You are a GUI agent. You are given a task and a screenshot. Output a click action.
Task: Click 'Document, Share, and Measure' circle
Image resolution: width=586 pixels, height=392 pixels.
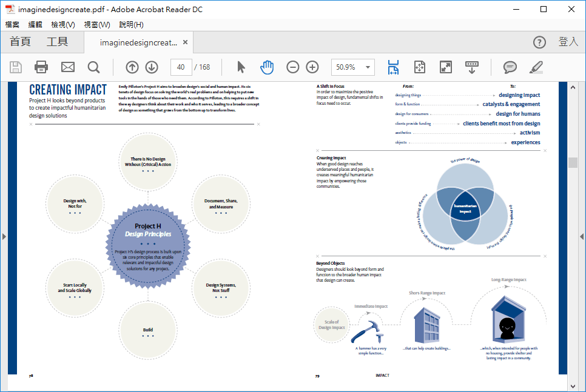coord(221,204)
